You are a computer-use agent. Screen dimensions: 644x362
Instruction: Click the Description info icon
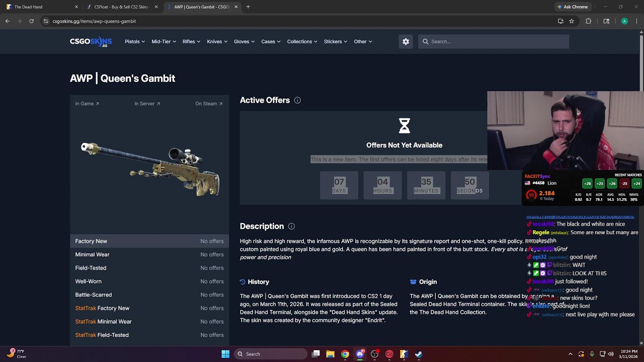[291, 227]
